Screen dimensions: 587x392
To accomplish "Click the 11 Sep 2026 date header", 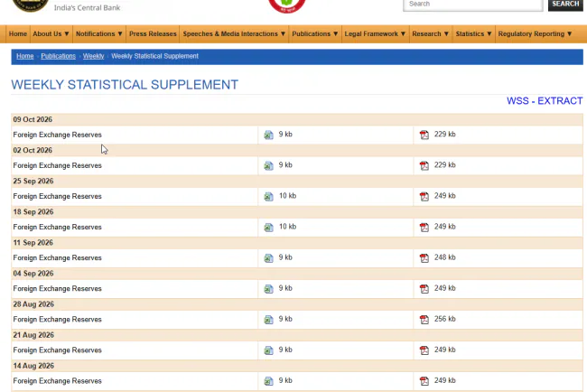I will point(33,243).
